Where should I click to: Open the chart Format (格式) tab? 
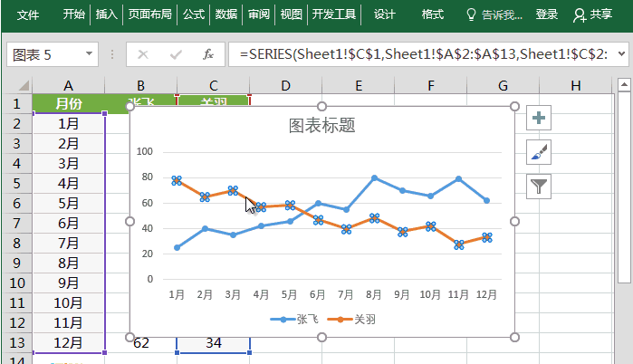432,14
